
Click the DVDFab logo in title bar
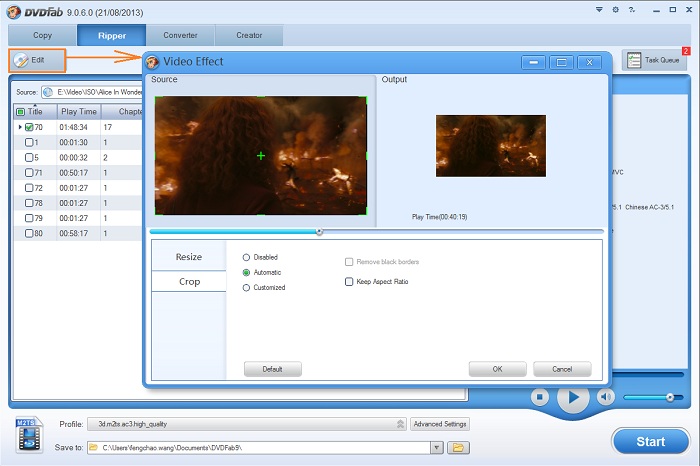tap(14, 12)
